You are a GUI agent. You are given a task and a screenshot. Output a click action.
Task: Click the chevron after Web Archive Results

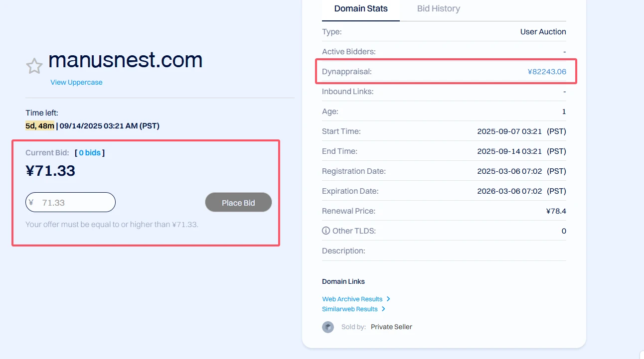pyautogui.click(x=388, y=299)
